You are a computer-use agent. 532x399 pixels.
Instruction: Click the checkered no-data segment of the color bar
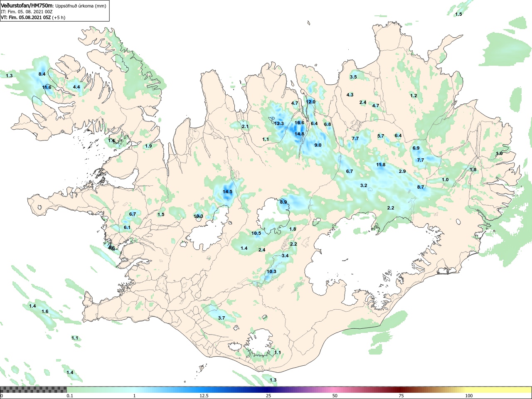33,390
